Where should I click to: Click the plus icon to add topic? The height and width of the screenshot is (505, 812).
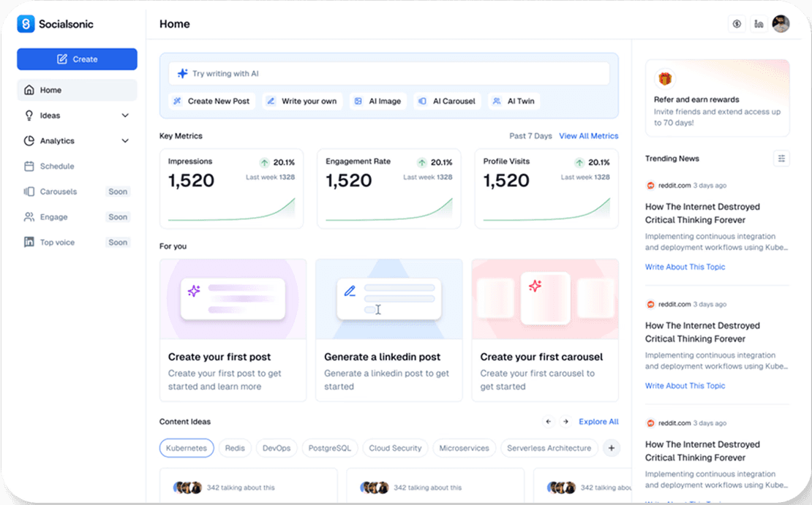pyautogui.click(x=612, y=448)
